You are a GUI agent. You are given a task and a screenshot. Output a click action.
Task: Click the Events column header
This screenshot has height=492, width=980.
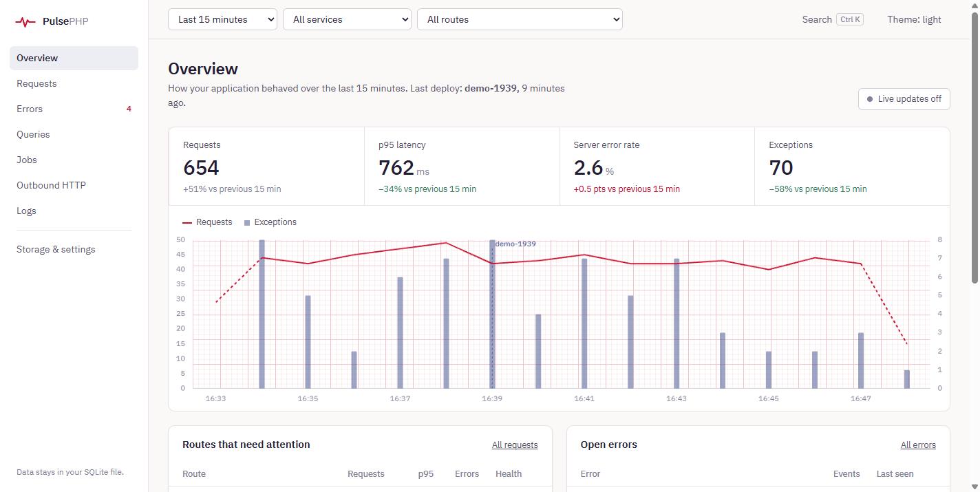tap(846, 474)
